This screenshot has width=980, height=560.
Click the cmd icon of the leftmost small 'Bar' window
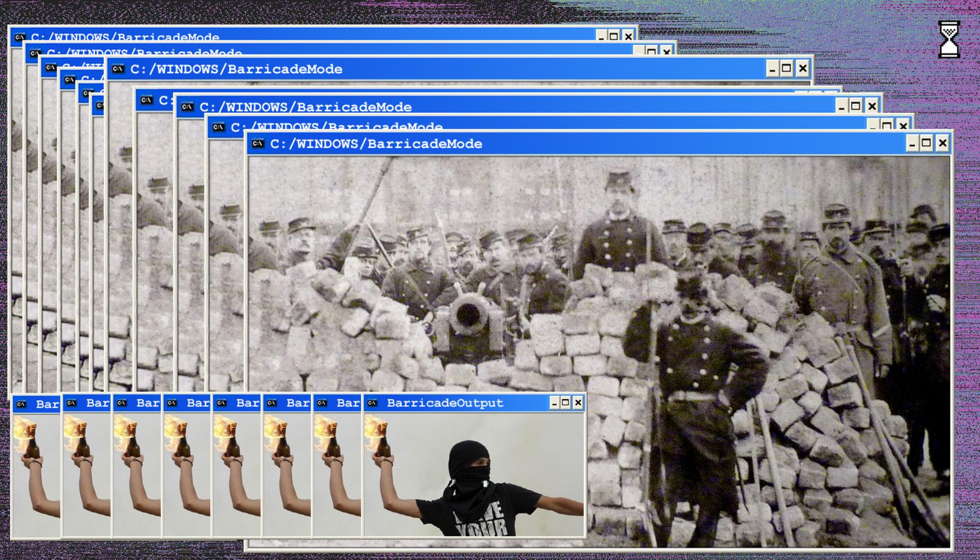coord(21,404)
